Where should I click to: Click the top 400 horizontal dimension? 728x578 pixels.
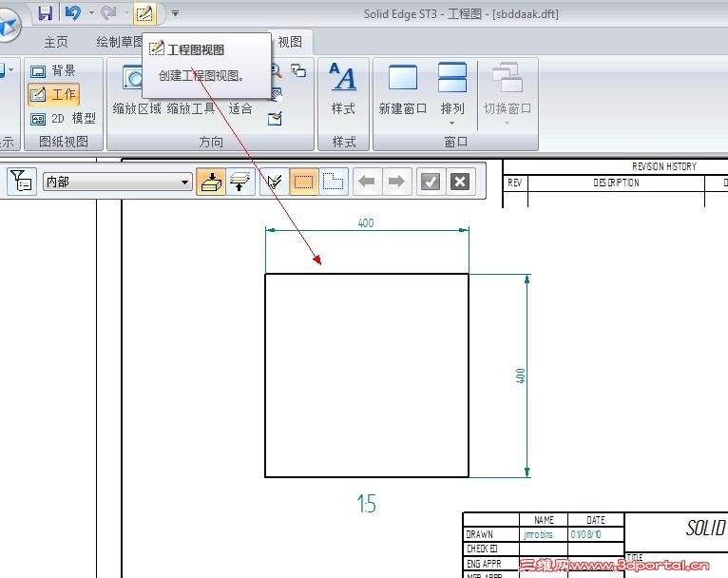(366, 222)
